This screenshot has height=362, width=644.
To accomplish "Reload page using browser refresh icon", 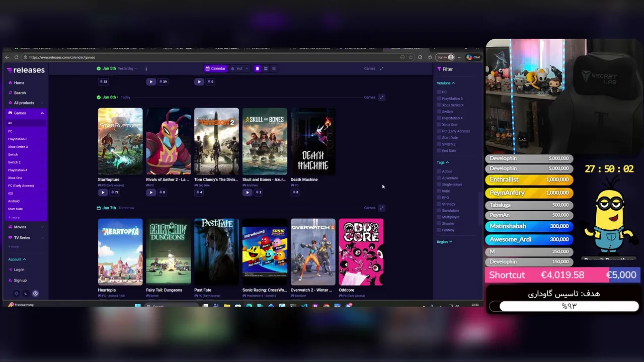I will [x=16, y=57].
